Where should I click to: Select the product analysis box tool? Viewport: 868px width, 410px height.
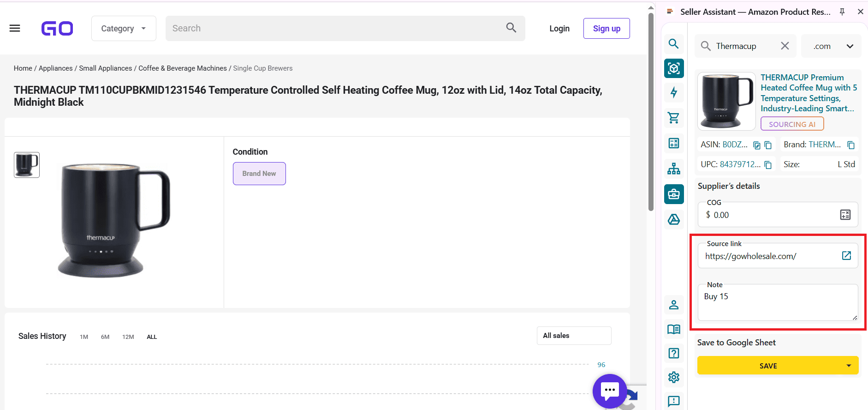pos(674,68)
